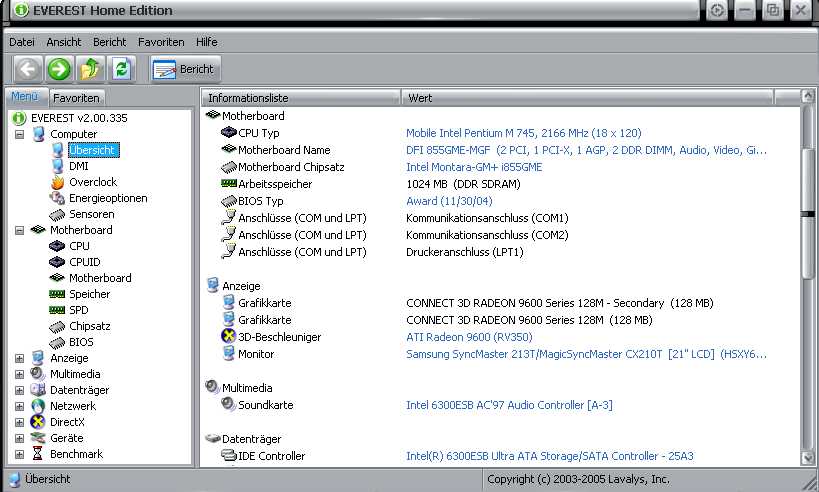Expand the Anzeige tree node
Image resolution: width=819 pixels, height=492 pixels.
click(19, 358)
